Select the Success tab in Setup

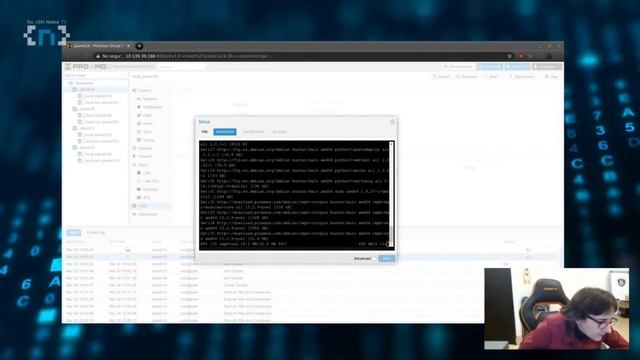coord(280,131)
